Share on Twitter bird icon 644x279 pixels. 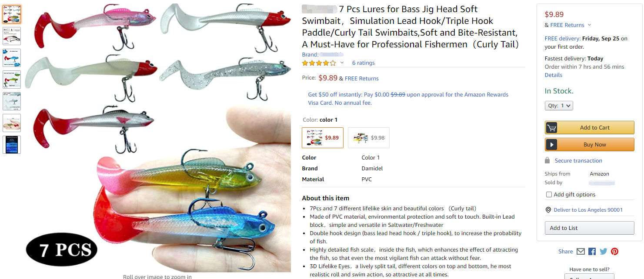pyautogui.click(x=603, y=251)
